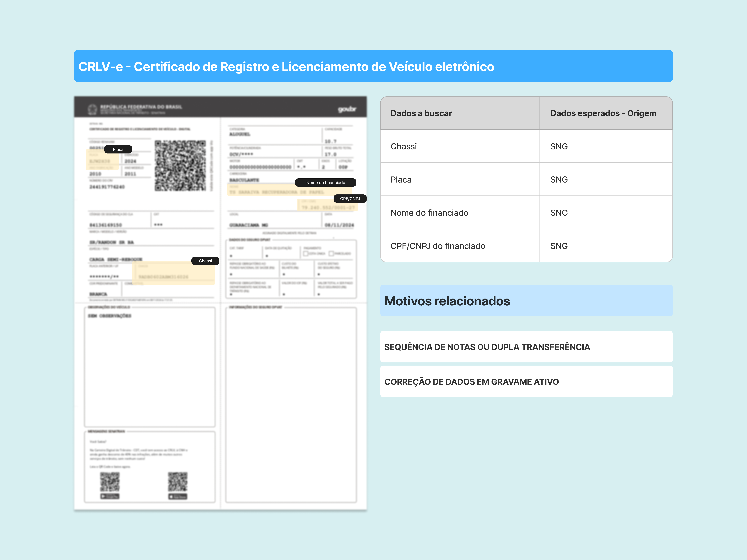Screen dimensions: 747x560
Task: Select the "Placa" cell in the table
Action: click(460, 180)
